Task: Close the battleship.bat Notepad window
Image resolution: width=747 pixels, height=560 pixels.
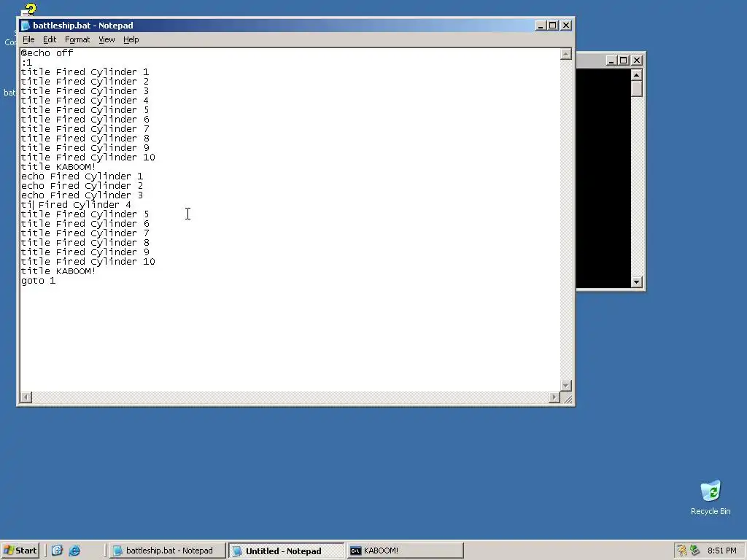Action: tap(566, 26)
